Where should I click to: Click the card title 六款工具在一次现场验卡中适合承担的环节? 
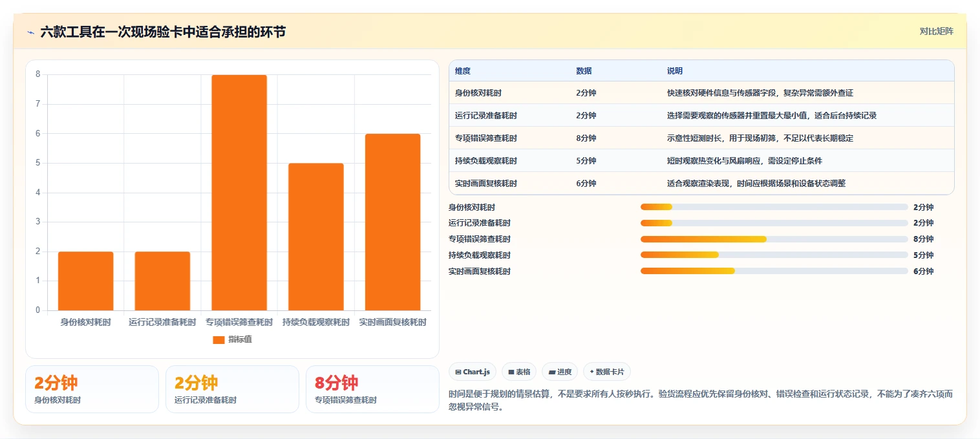tap(163, 32)
